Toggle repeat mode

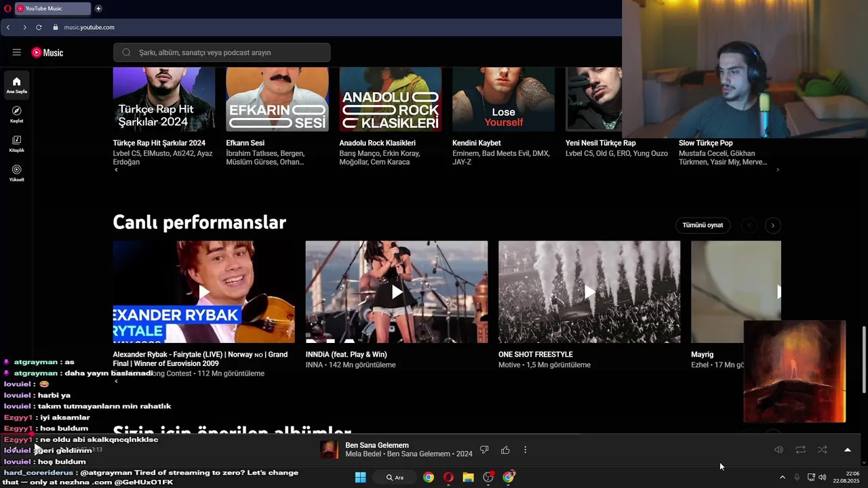coord(800,449)
